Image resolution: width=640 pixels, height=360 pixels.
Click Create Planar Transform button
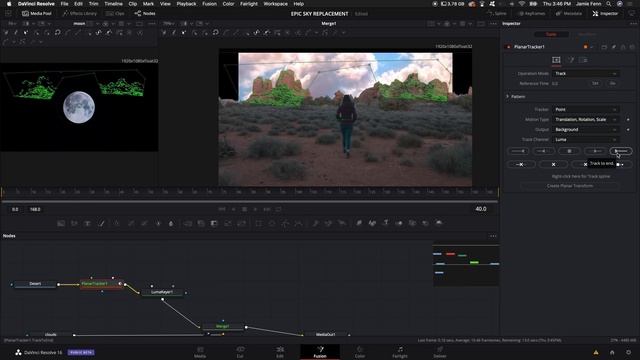click(x=570, y=186)
